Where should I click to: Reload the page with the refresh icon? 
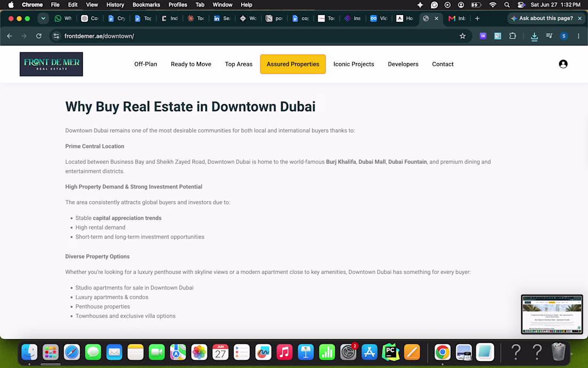click(x=38, y=36)
